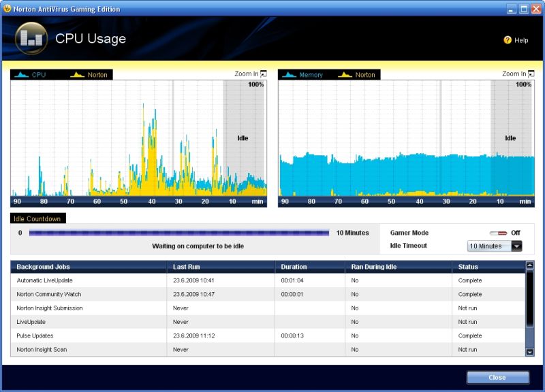Image resolution: width=545 pixels, height=392 pixels.
Task: Click the duration value 00:00:01
Action: 292,294
